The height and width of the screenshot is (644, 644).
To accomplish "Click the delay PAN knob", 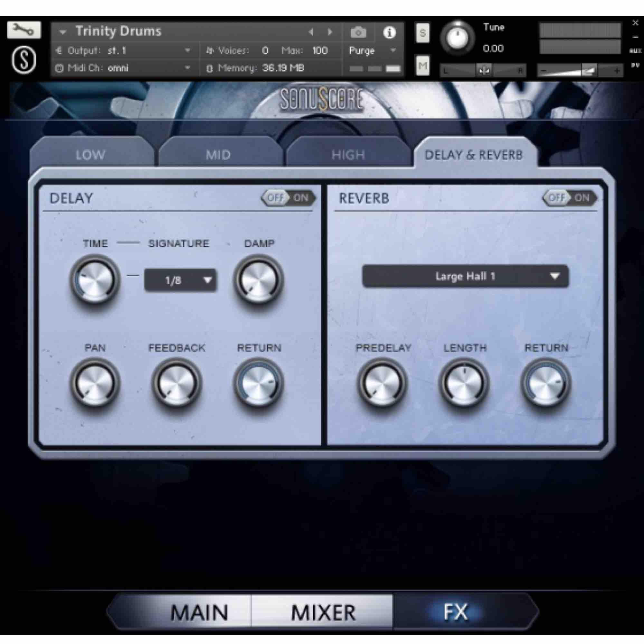I will [x=95, y=383].
